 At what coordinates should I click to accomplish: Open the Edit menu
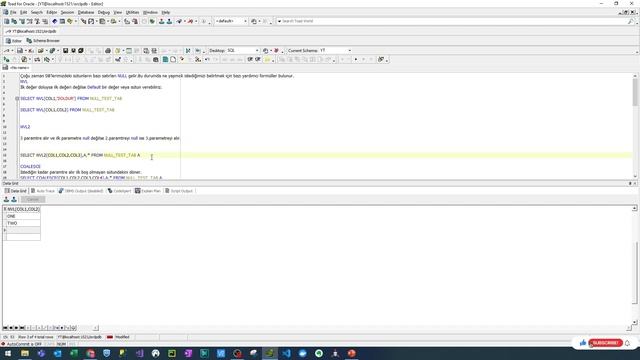click(x=23, y=13)
